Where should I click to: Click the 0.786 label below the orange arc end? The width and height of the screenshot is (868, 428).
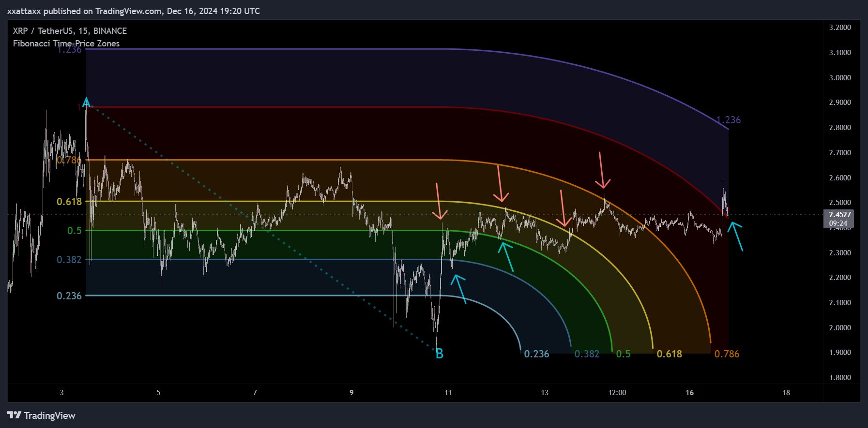[x=727, y=354]
